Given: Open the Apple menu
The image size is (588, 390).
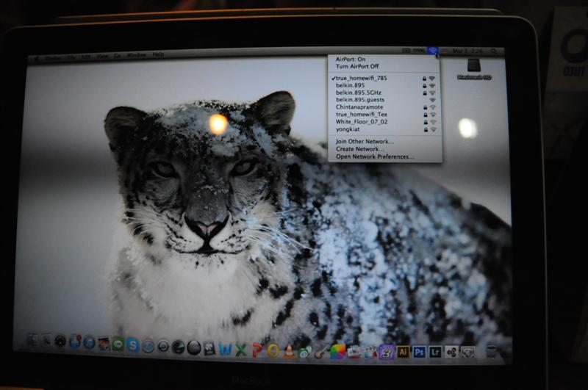Looking at the screenshot, I should point(37,59).
